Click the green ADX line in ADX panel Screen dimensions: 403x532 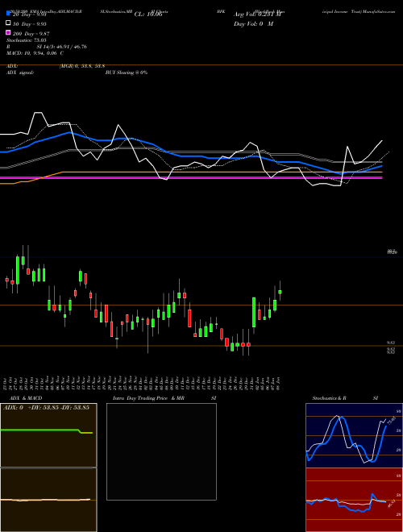(46, 430)
